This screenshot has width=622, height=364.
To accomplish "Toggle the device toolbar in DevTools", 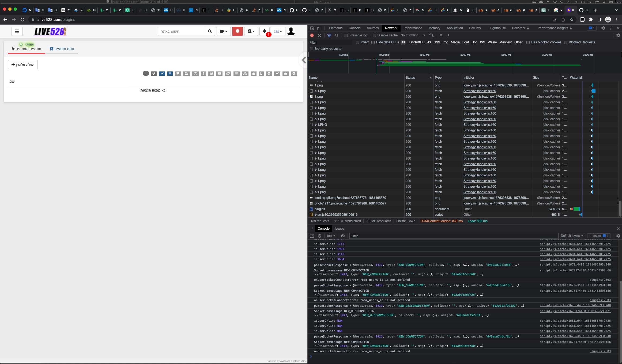I will pos(319,28).
